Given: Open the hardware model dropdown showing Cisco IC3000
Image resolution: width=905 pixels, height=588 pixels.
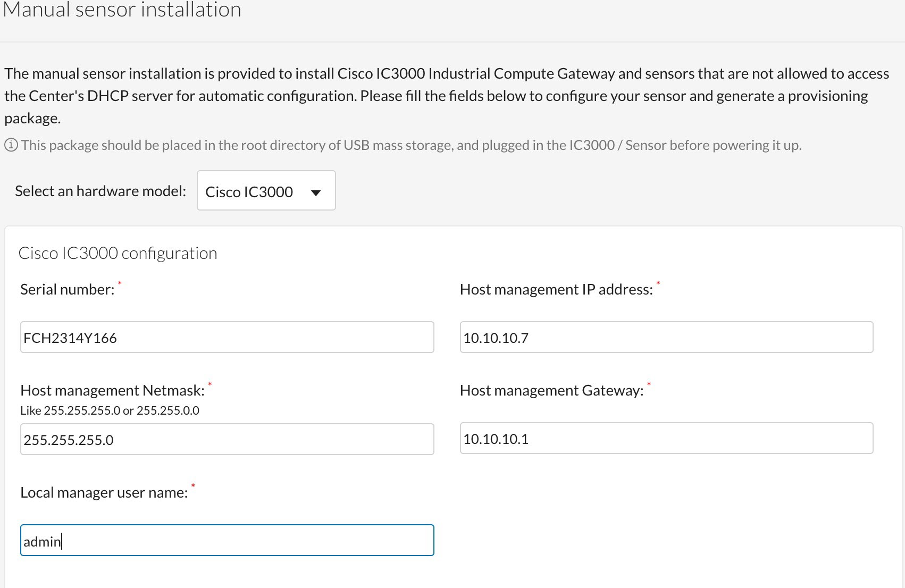Looking at the screenshot, I should pos(266,190).
